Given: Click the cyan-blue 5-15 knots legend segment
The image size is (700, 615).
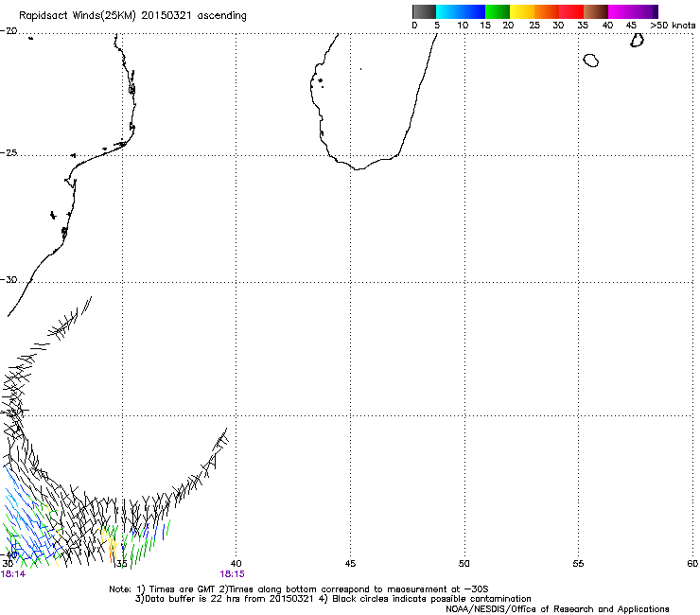Looking at the screenshot, I should (461, 11).
